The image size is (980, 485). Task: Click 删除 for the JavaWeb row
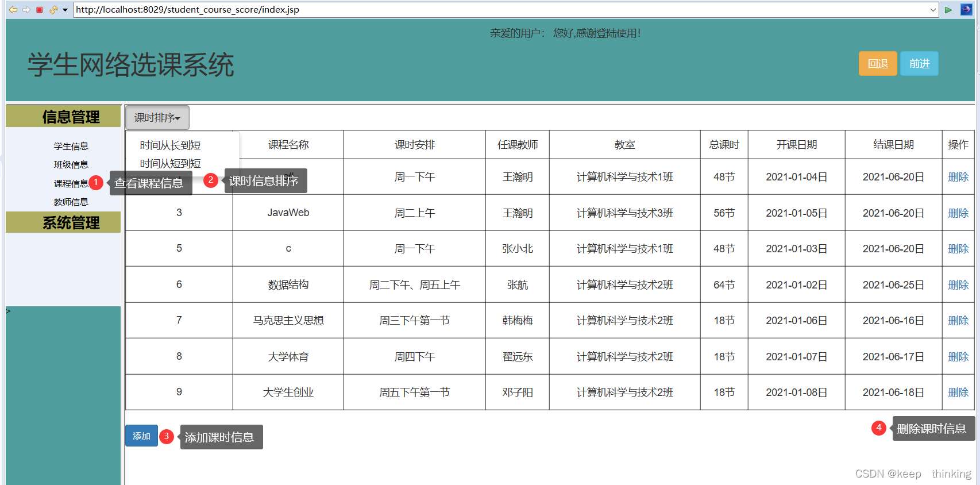(x=958, y=213)
